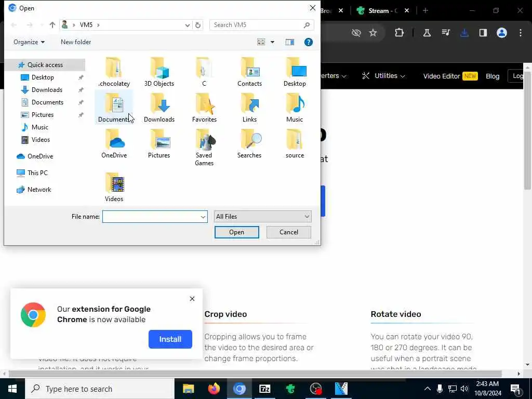Open the Contacts folder

[x=249, y=72]
